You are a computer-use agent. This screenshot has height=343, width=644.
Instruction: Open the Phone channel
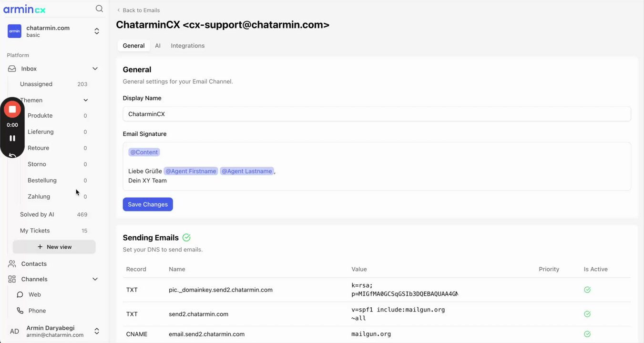(x=37, y=311)
